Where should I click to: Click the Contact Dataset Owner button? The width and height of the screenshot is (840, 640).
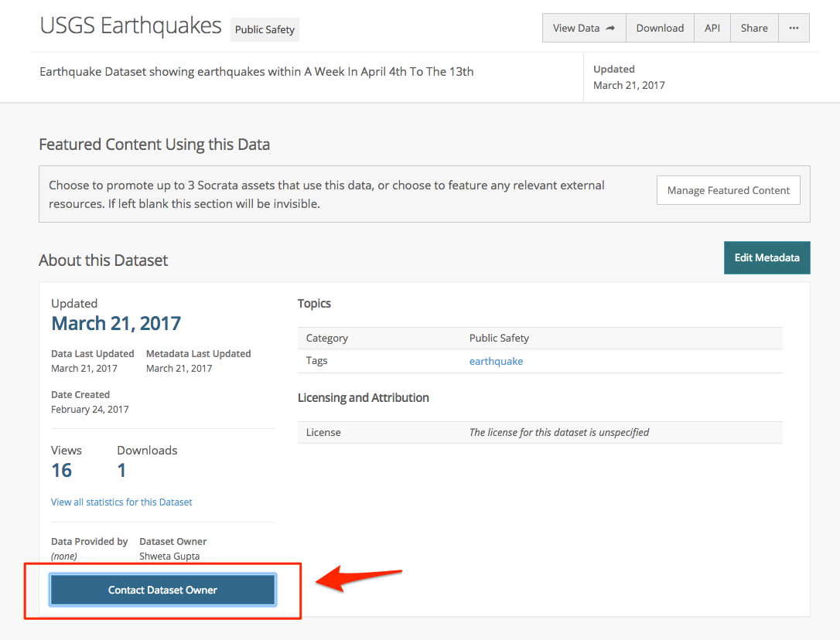point(163,590)
